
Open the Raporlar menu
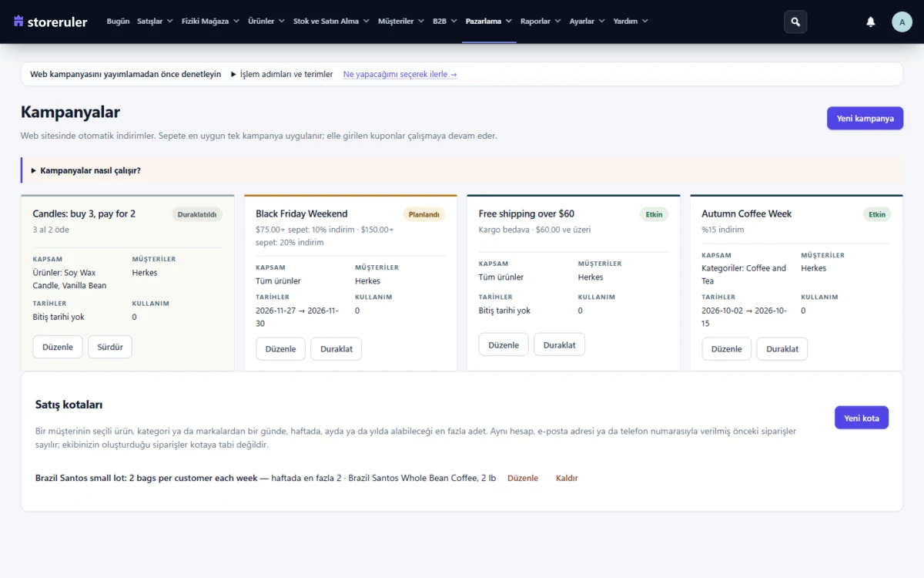(x=541, y=22)
